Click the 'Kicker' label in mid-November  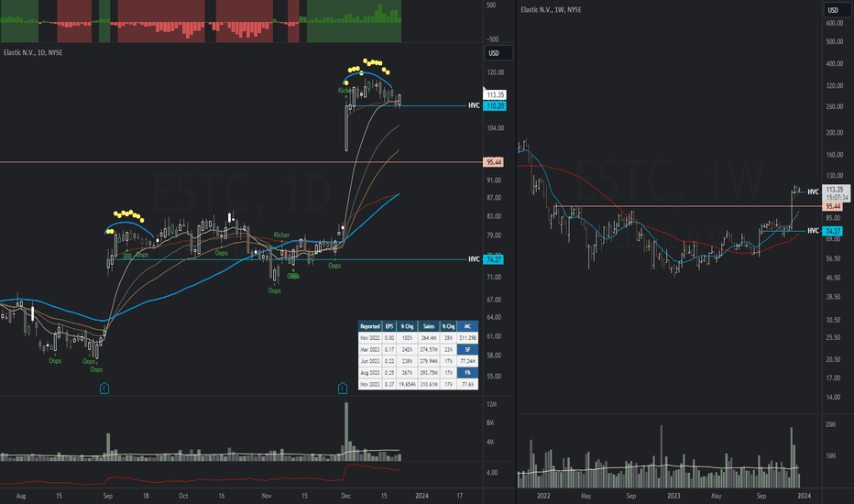point(281,235)
